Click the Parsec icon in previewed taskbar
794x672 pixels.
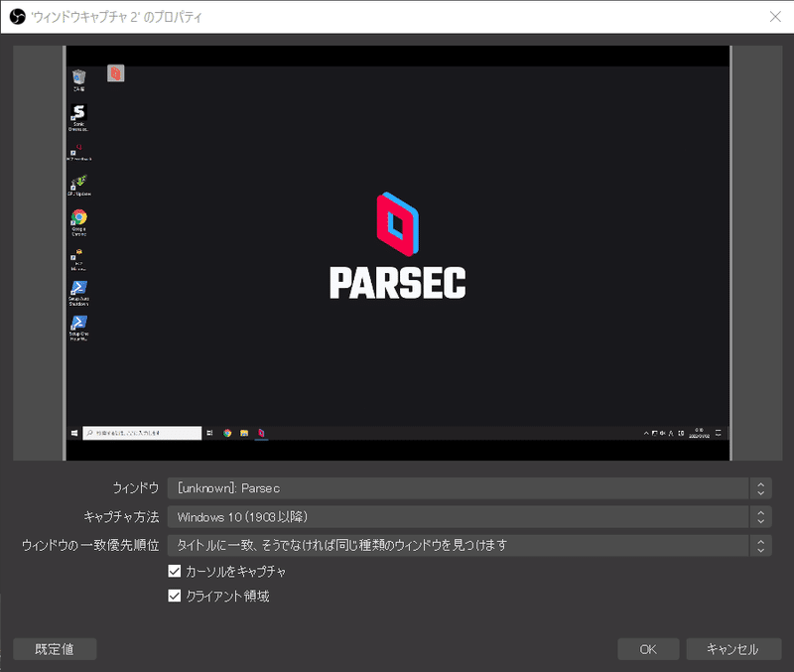(x=261, y=433)
